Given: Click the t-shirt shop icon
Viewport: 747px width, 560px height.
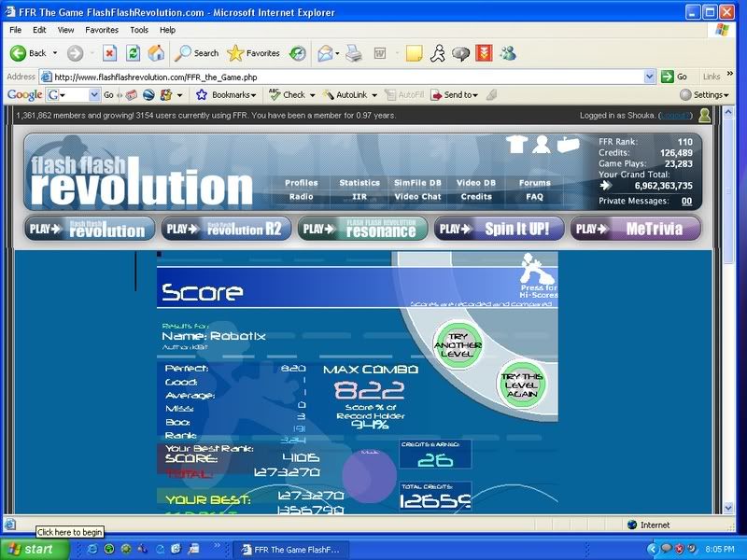Looking at the screenshot, I should pos(516,145).
